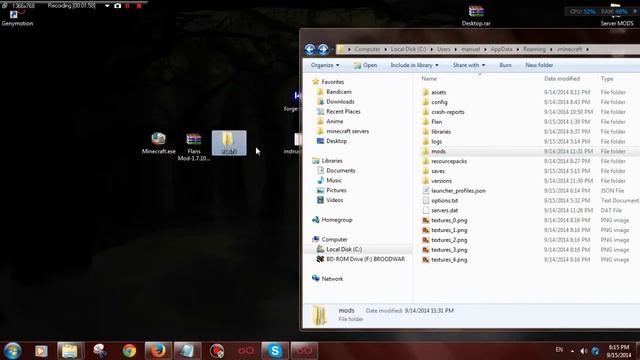Open the BD-ROM Drive (F:) BROODWAR
This screenshot has width=640, height=360.
pyautogui.click(x=360, y=259)
